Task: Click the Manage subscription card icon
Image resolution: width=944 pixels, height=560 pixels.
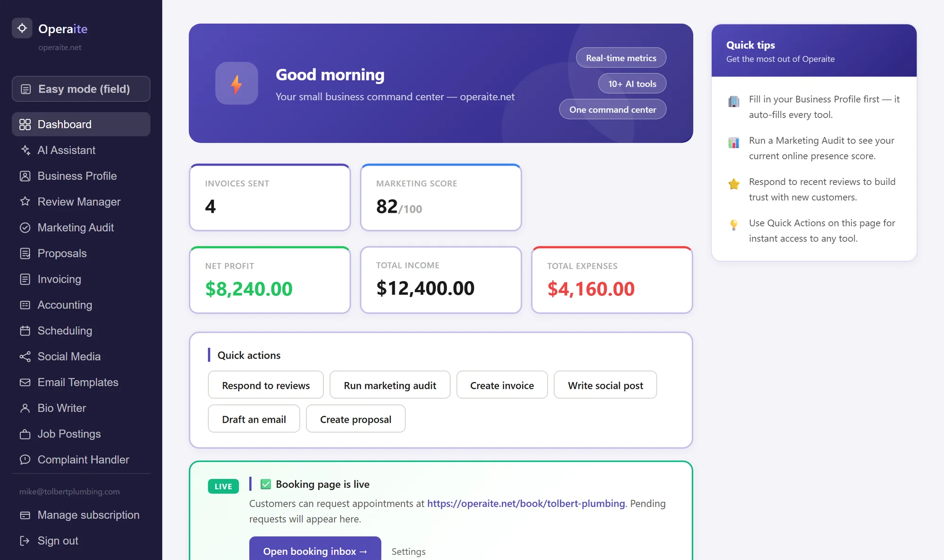Action: (x=25, y=515)
